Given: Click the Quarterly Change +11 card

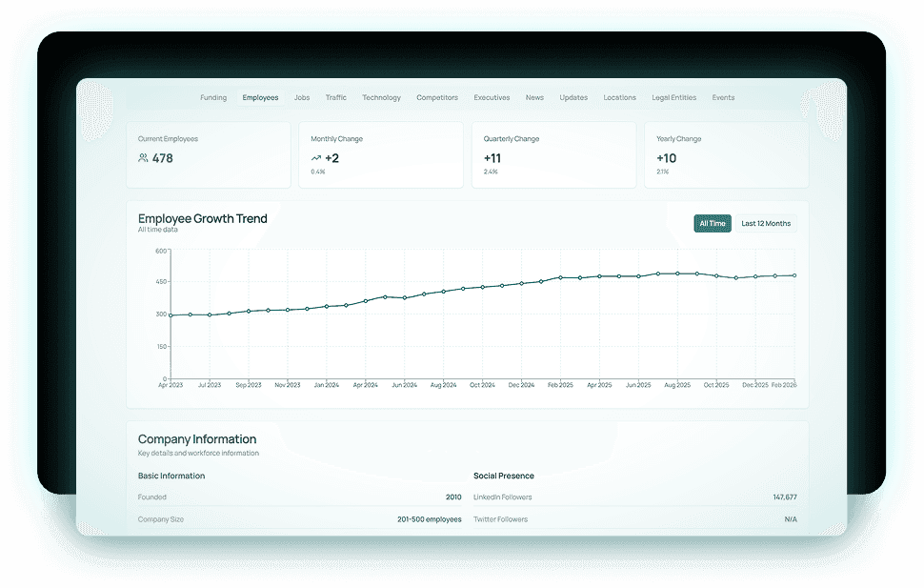Looking at the screenshot, I should [x=553, y=154].
